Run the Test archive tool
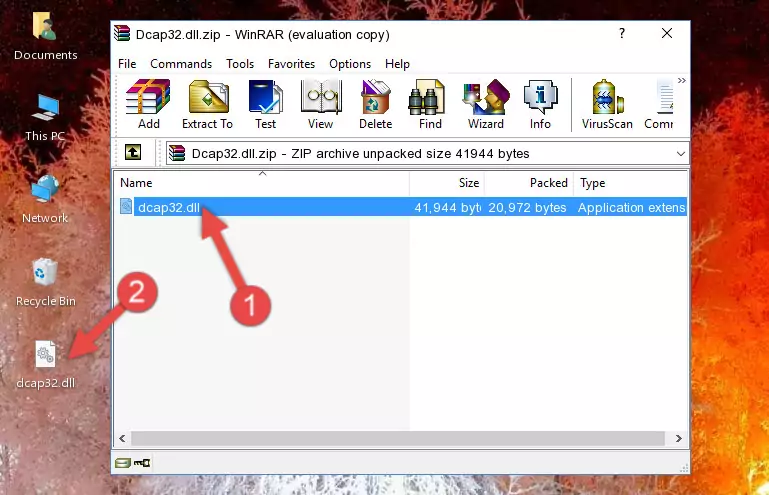The image size is (769, 495). (x=265, y=104)
